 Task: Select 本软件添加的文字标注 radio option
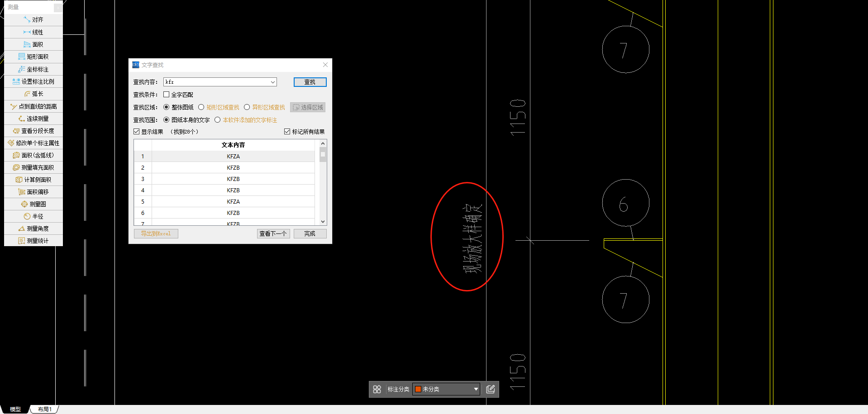click(x=218, y=120)
